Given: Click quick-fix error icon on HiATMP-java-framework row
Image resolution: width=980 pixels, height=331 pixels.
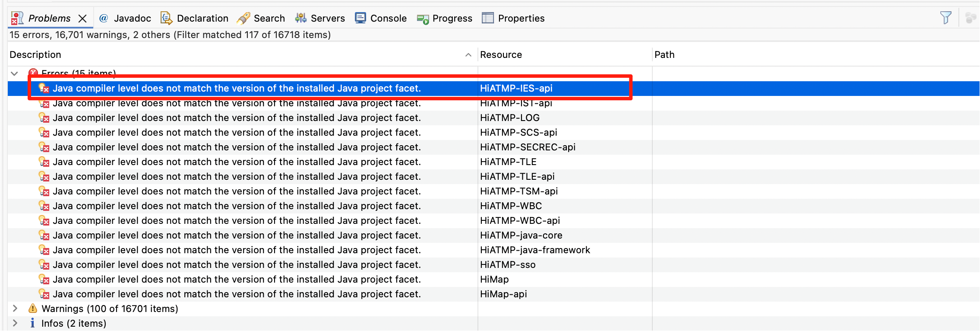Looking at the screenshot, I should tap(44, 250).
